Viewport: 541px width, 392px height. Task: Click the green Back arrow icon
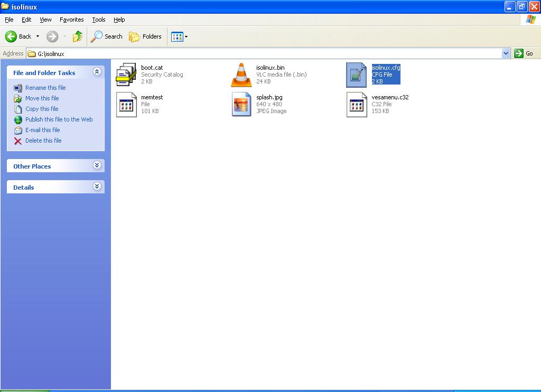pyautogui.click(x=11, y=36)
